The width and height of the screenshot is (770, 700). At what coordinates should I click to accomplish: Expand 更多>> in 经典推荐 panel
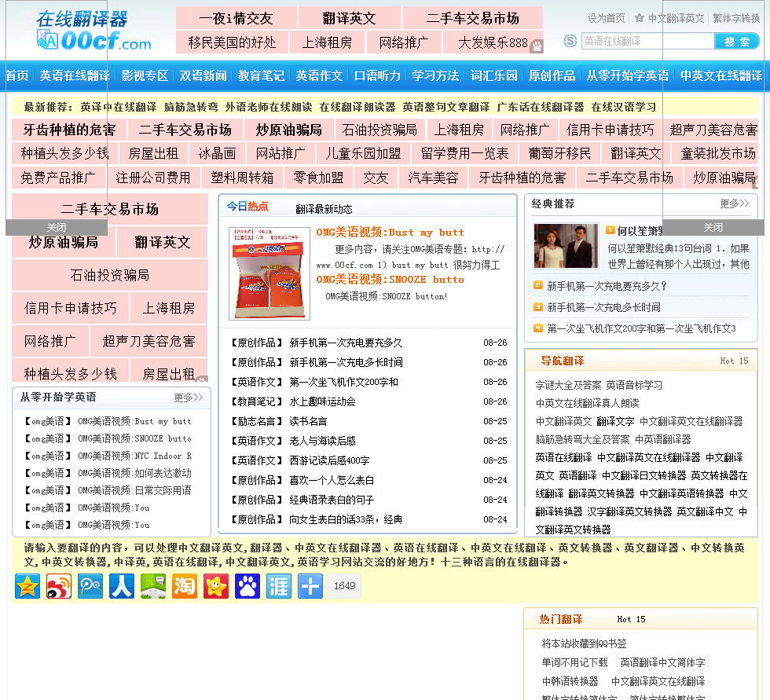735,203
